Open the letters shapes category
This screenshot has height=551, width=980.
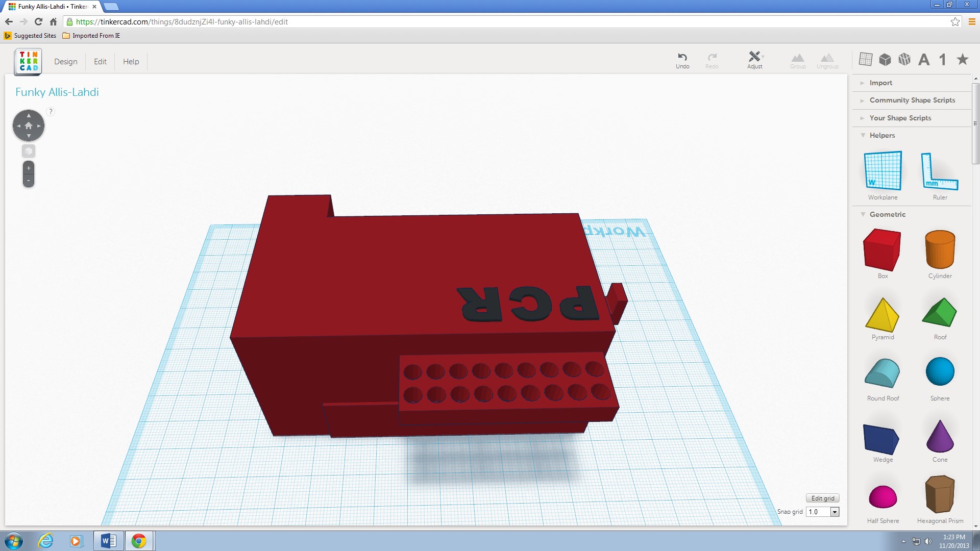click(923, 60)
